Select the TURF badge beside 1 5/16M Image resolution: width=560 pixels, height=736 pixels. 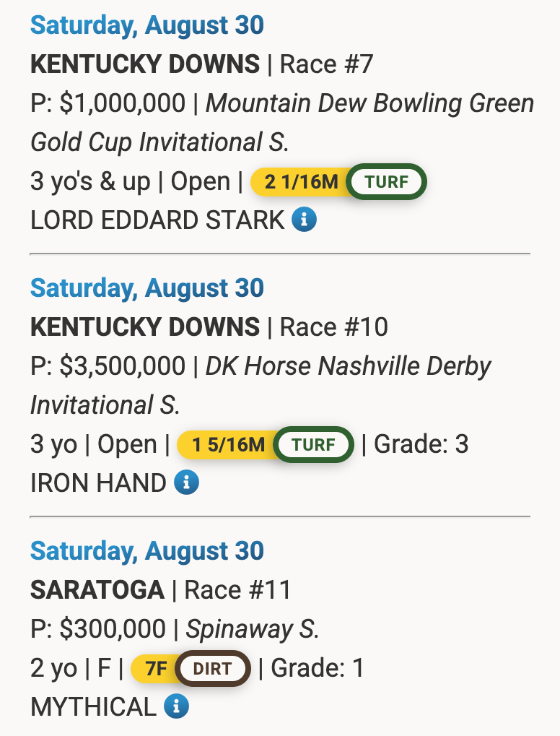(x=314, y=444)
